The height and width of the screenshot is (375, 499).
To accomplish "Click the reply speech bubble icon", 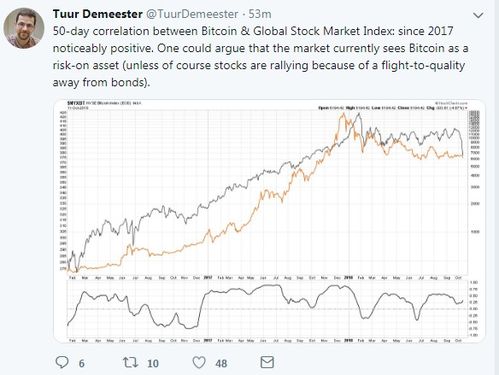I will click(x=62, y=362).
